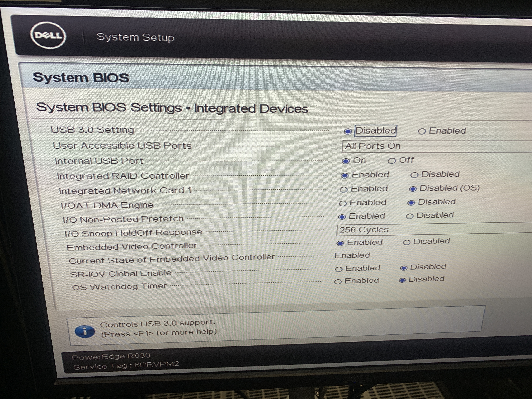Viewport: 532px width, 399px height.
Task: Click the USB 3.0 Setting label
Action: tap(92, 130)
